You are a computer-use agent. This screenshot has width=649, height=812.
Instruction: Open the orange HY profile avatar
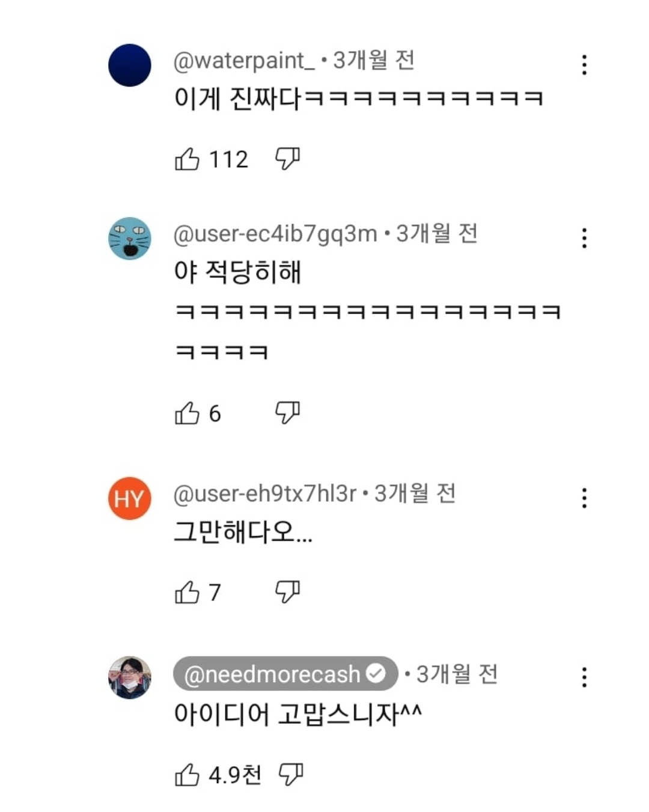[x=130, y=498]
